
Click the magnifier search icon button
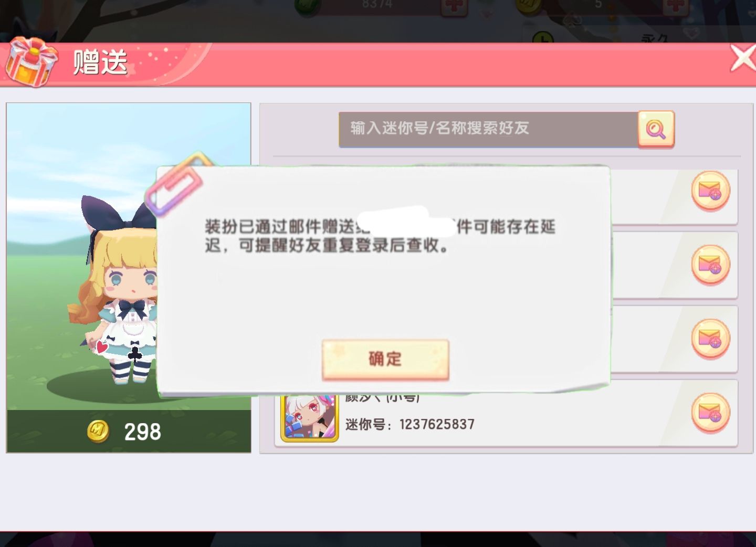click(x=656, y=129)
